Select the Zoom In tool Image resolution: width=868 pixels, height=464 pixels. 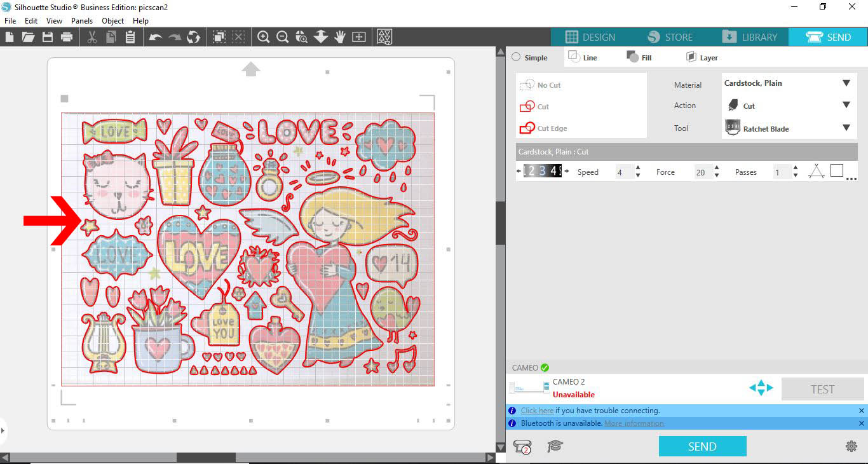[x=264, y=37]
